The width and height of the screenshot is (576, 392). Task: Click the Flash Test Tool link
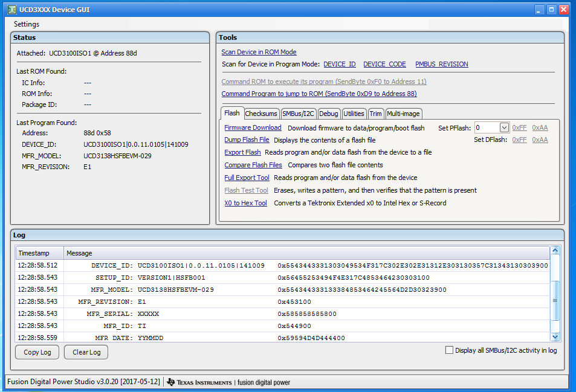[246, 190]
